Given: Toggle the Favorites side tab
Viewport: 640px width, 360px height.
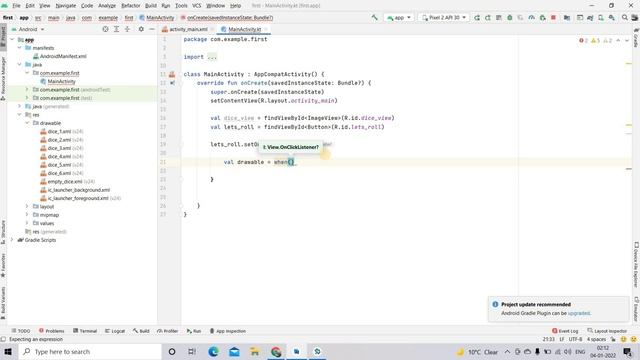Looking at the screenshot, I should point(3,265).
